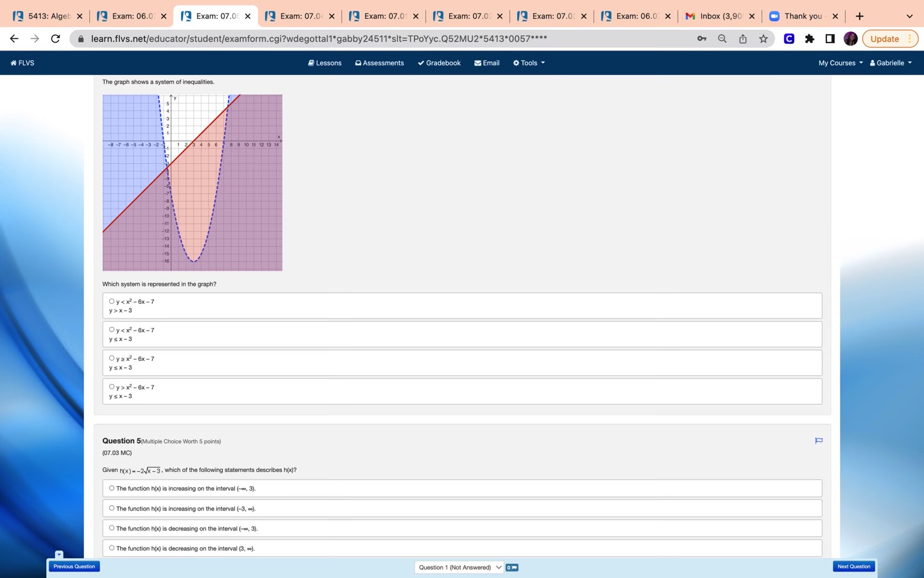Select answer y < x² − 6x − 7, y ≤ x − 3

(x=112, y=329)
